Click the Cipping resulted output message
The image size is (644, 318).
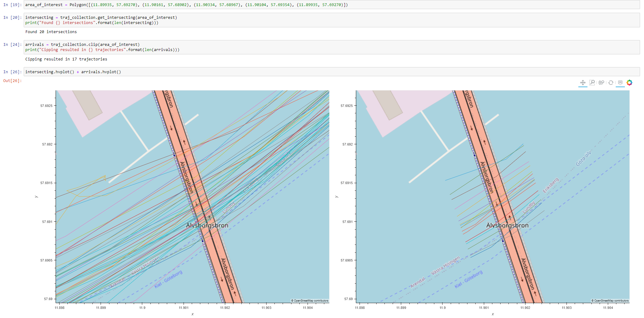tap(66, 59)
